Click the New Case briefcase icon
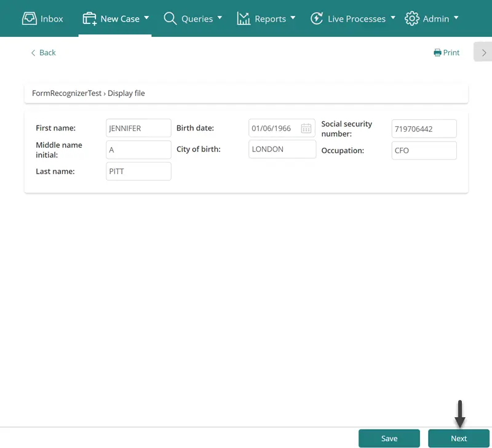Image resolution: width=492 pixels, height=448 pixels. coord(89,18)
